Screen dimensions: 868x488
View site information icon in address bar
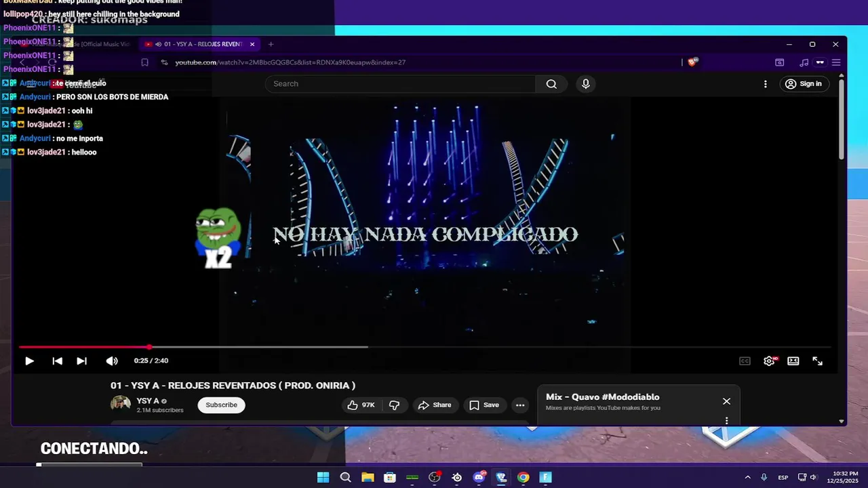pyautogui.click(x=164, y=62)
